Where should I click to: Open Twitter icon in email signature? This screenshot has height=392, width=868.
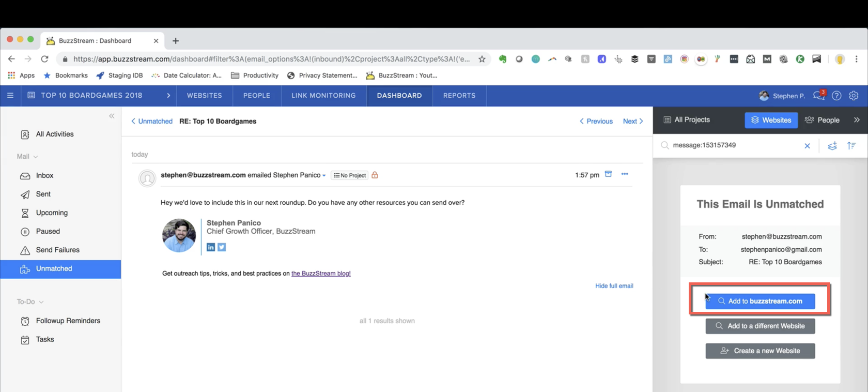click(x=222, y=247)
